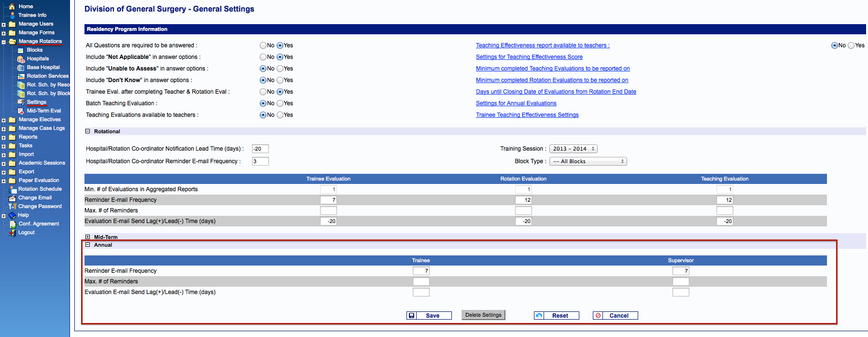The height and width of the screenshot is (337, 868).
Task: Click the Delete Settings button
Action: 483,315
